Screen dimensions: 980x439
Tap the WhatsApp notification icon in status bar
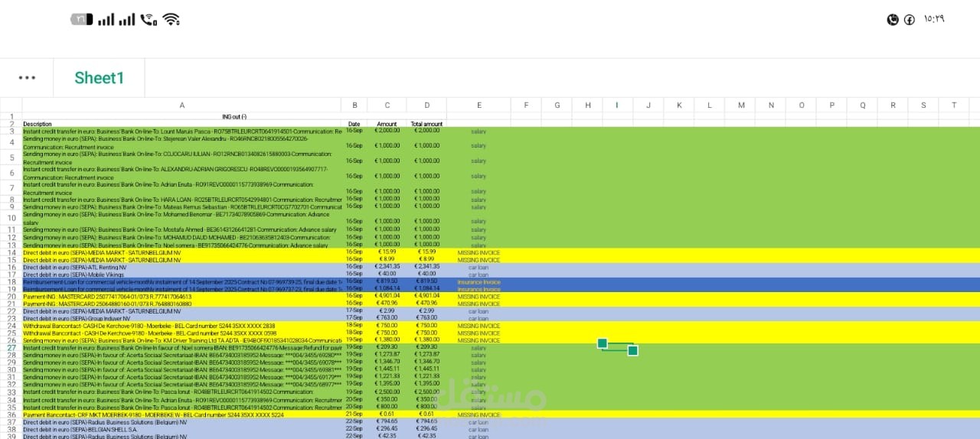coord(893,20)
